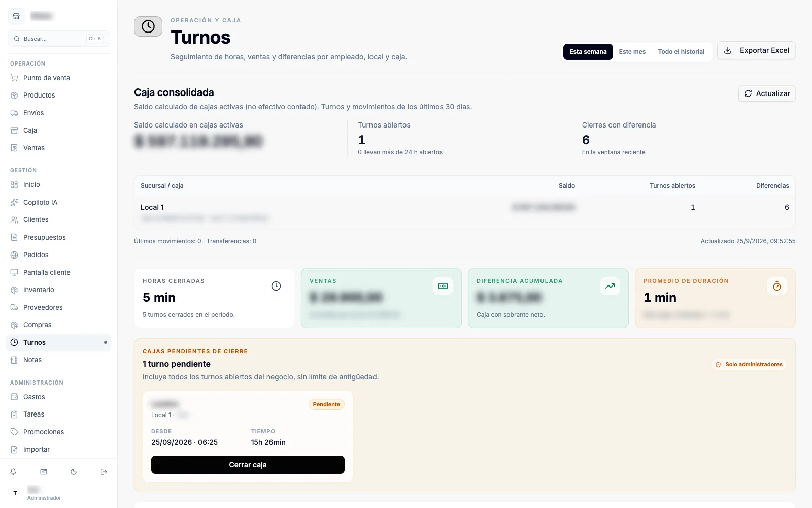Click the notifications bell icon
812x508 pixels.
13,472
